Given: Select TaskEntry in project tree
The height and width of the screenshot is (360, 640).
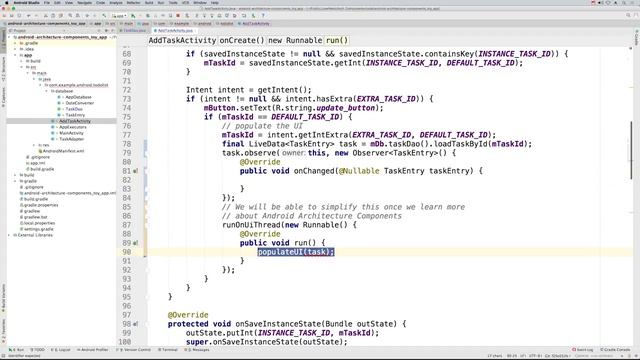Looking at the screenshot, I should [75, 115].
